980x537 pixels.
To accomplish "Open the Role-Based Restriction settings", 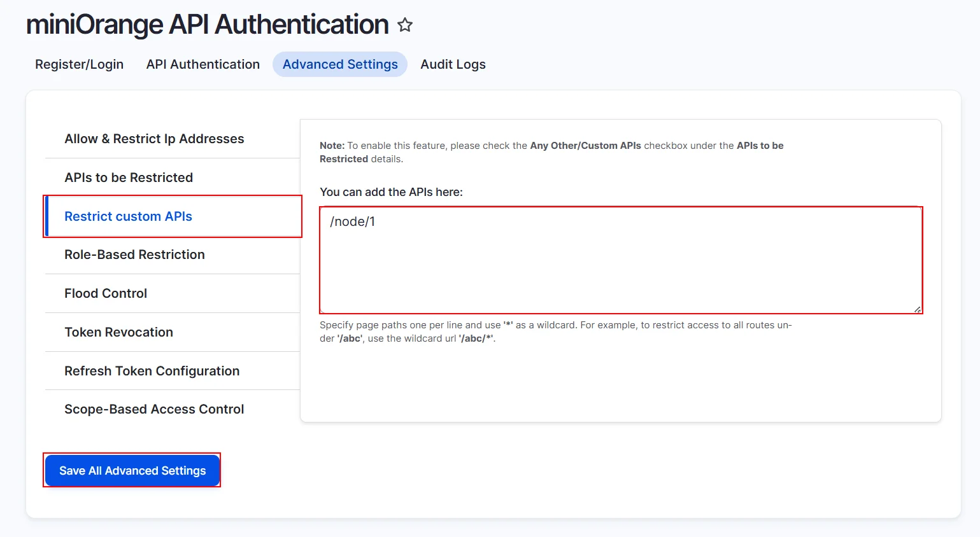I will (x=134, y=255).
